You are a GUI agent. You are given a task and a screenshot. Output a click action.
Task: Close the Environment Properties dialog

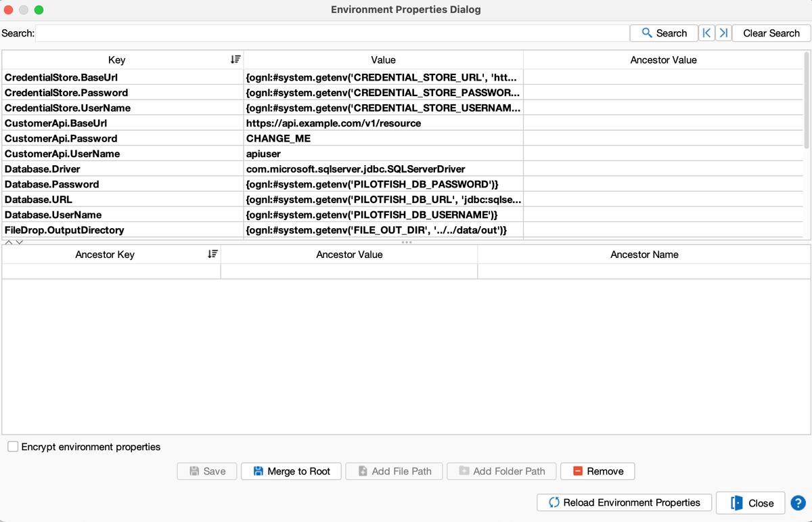tap(750, 503)
